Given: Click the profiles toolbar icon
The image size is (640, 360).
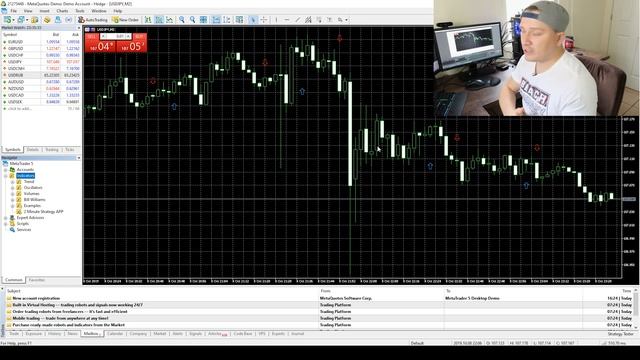Looking at the screenshot, I should (20, 20).
